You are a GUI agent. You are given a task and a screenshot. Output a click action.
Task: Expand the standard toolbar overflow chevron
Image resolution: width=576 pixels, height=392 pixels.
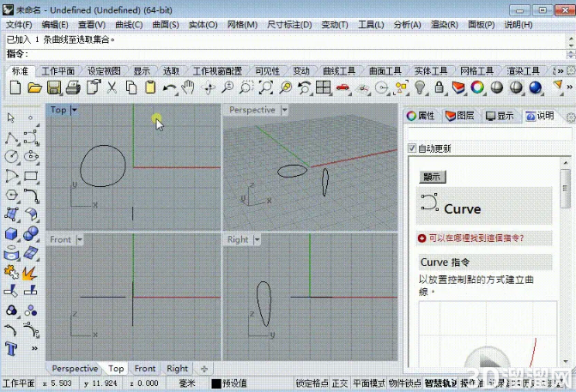[x=569, y=87]
